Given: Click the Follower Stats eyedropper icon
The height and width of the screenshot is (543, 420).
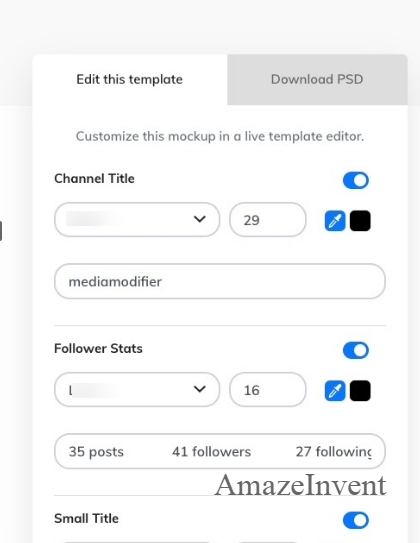Looking at the screenshot, I should pyautogui.click(x=335, y=391).
